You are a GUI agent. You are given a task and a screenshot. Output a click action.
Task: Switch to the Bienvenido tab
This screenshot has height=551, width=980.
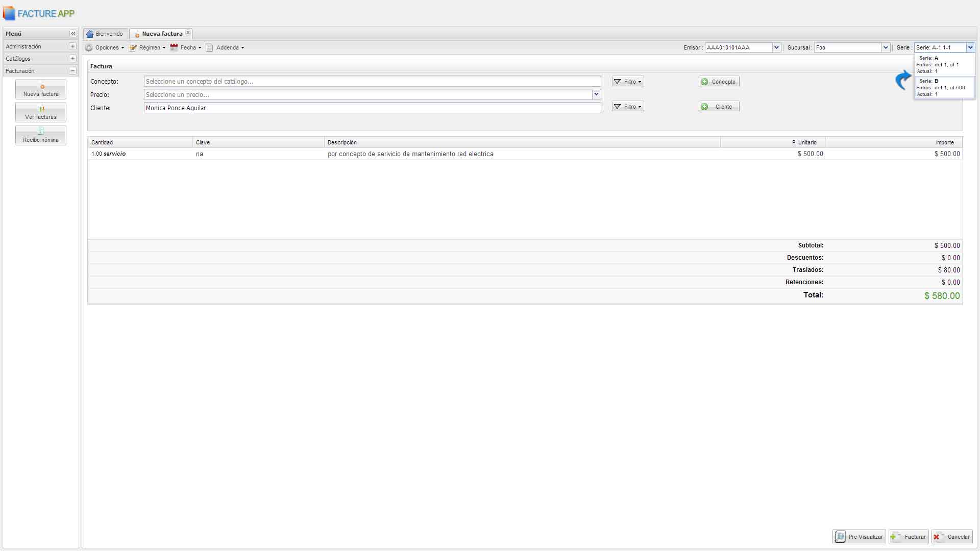pyautogui.click(x=105, y=34)
